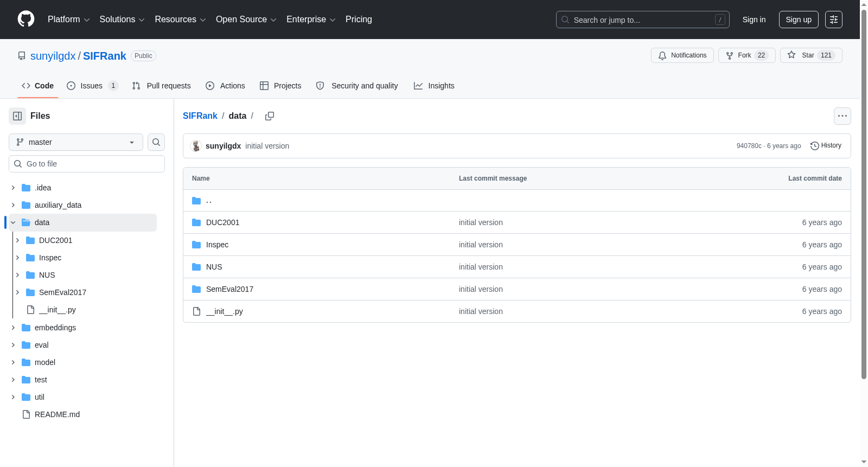
Task: Star the SIFRank repository
Action: 811,55
